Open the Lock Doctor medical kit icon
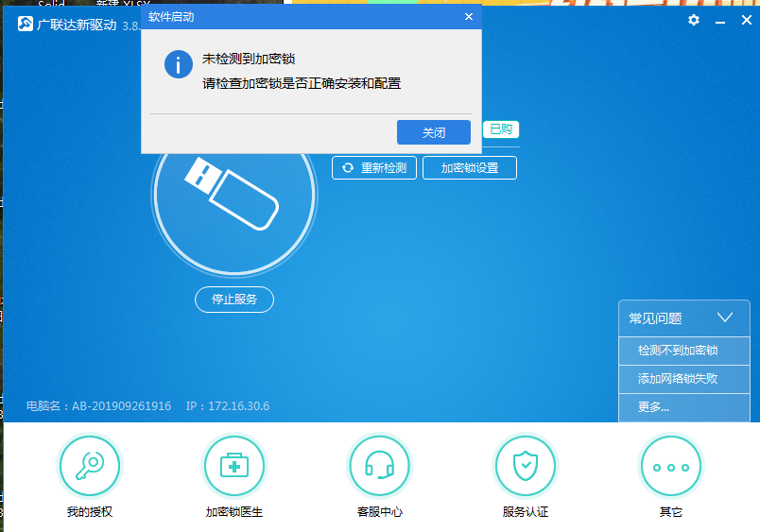Viewport: 760px width, 532px height. (x=234, y=466)
